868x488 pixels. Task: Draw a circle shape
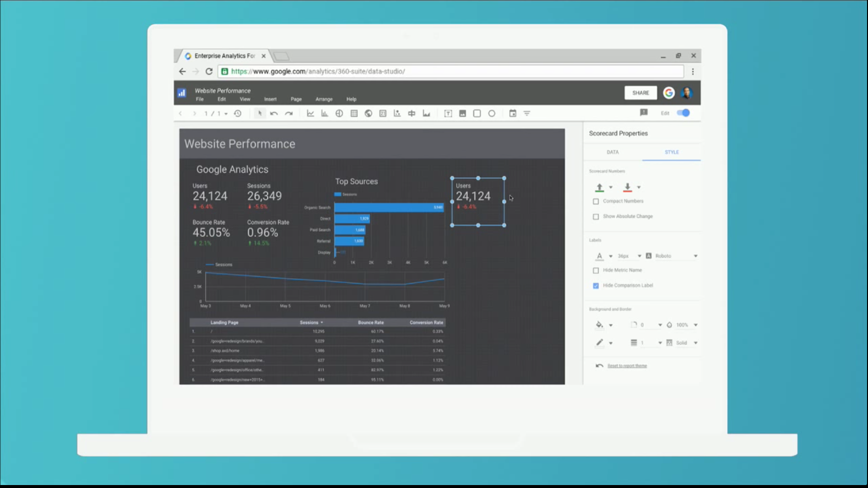[x=492, y=113]
